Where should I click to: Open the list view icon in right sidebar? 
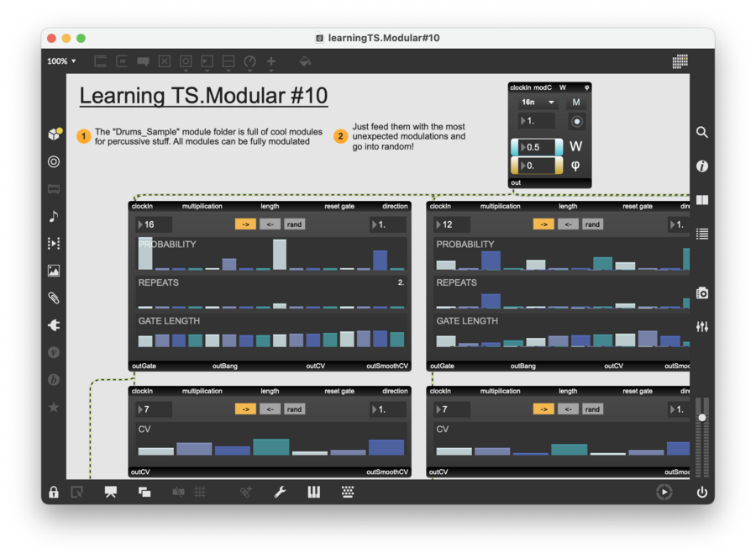coord(702,234)
